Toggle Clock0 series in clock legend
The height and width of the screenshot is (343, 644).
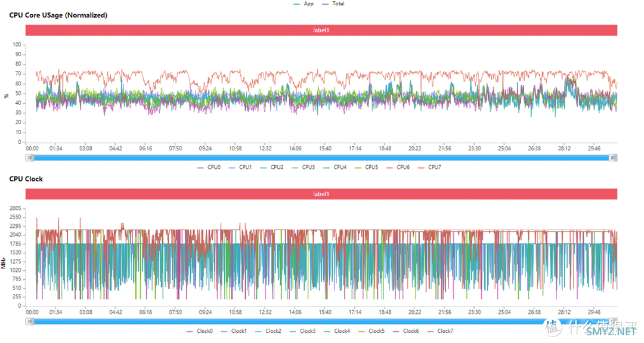(x=200, y=330)
